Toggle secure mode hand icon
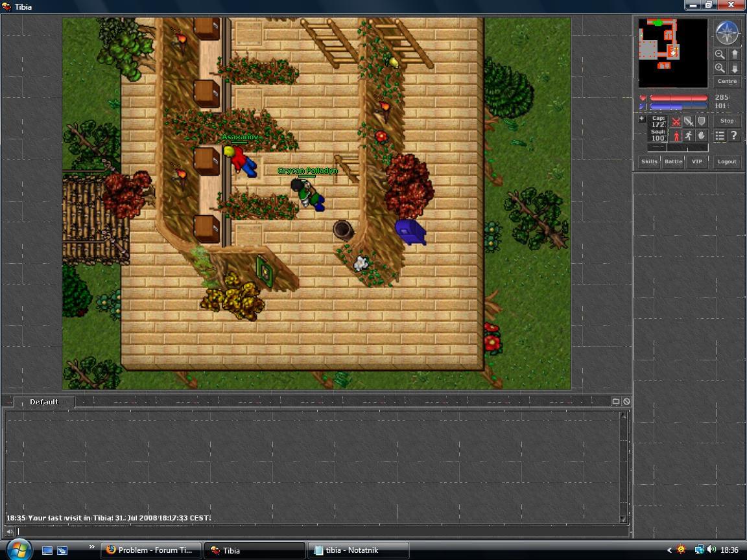Viewport: 747px width, 560px height. point(701,135)
